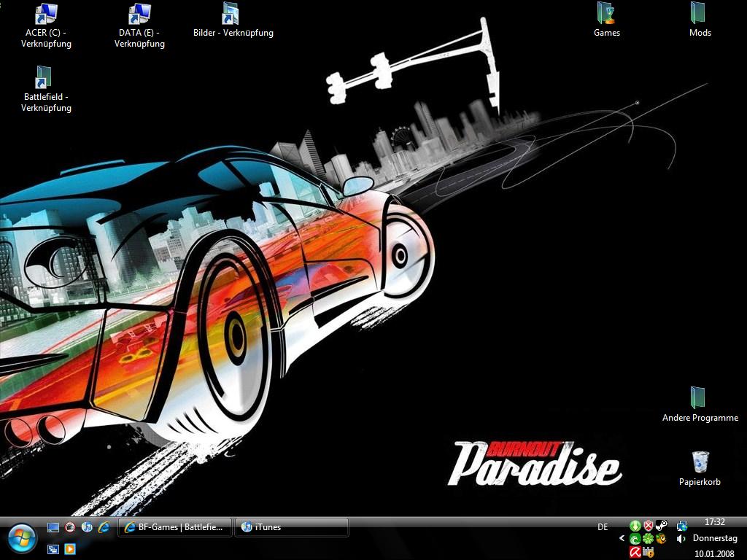Click Show Desktop in Quick Launch

53,527
